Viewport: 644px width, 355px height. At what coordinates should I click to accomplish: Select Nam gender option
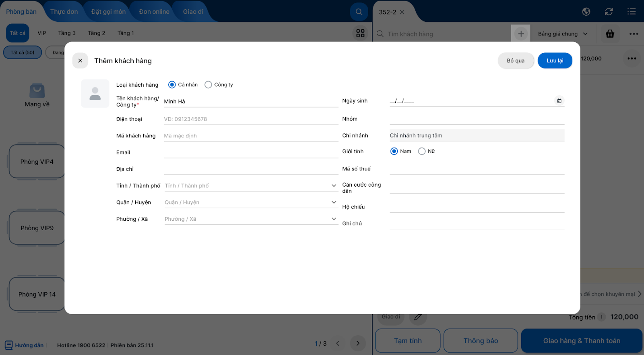click(x=394, y=152)
